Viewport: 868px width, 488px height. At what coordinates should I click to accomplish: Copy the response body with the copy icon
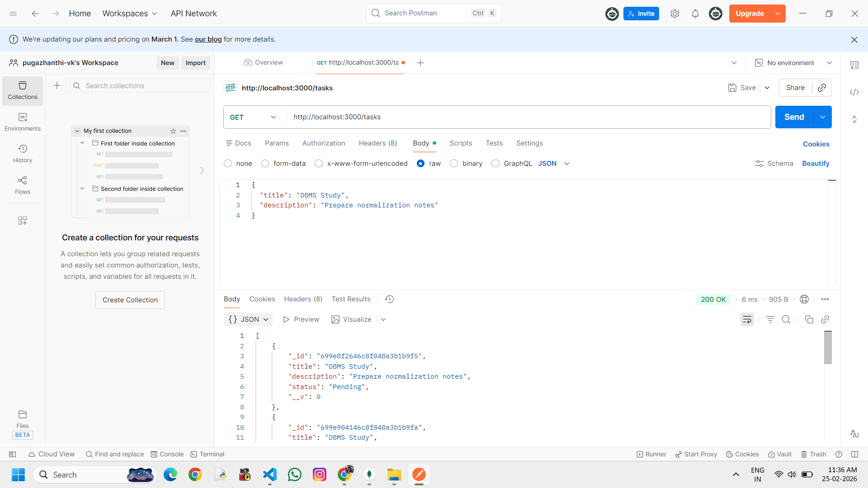pyautogui.click(x=809, y=319)
